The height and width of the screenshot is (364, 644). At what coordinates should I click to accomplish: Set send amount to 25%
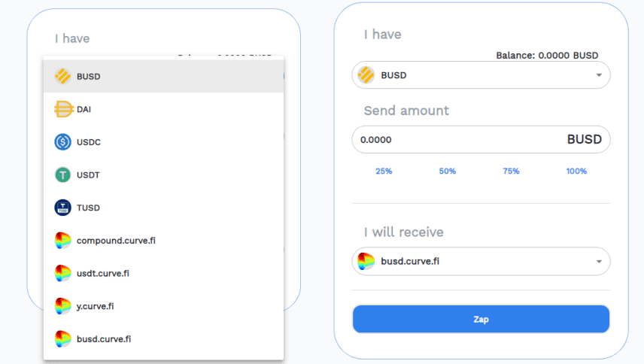coord(384,171)
